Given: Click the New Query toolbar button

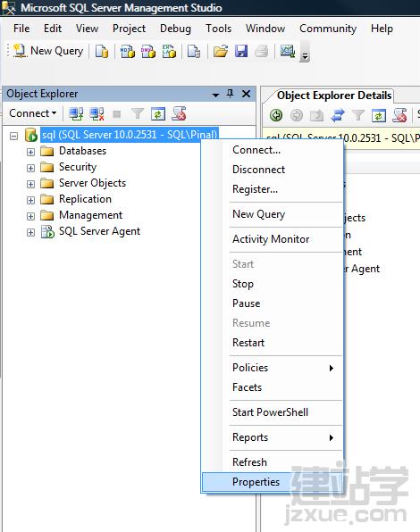Looking at the screenshot, I should (x=48, y=51).
